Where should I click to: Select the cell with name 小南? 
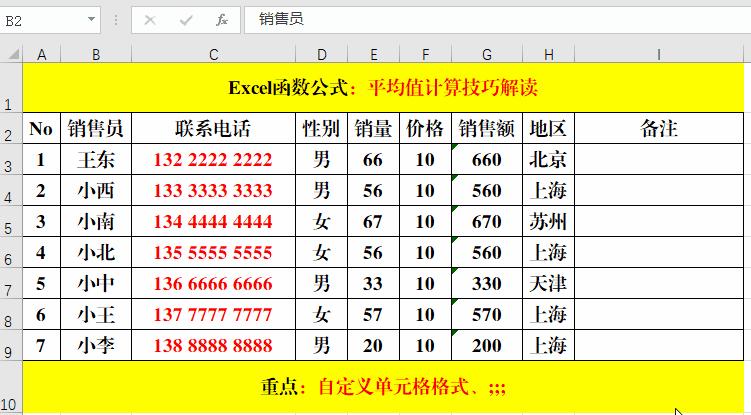(96, 221)
